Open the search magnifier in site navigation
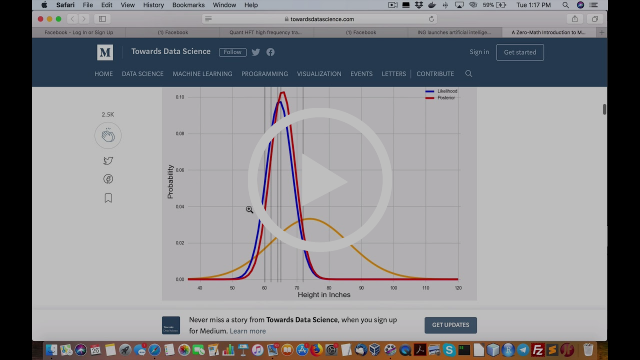Viewport: 640px width, 360px height. click(x=469, y=73)
